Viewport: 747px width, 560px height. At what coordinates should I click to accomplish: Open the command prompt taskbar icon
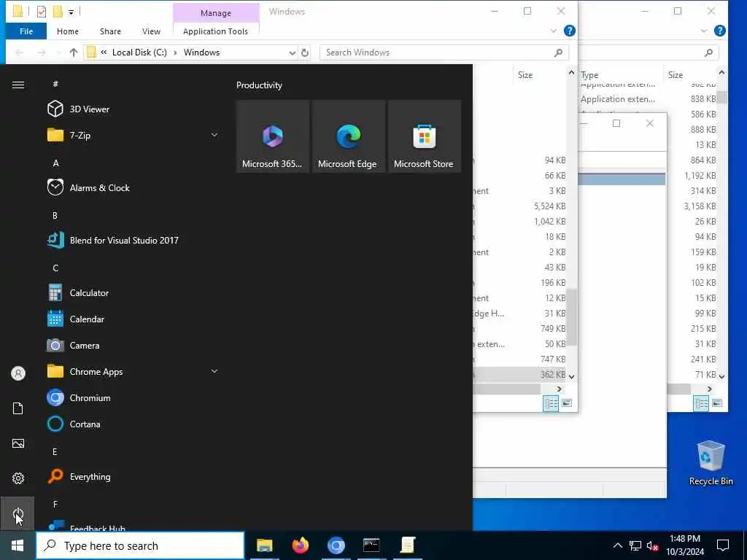(x=371, y=545)
